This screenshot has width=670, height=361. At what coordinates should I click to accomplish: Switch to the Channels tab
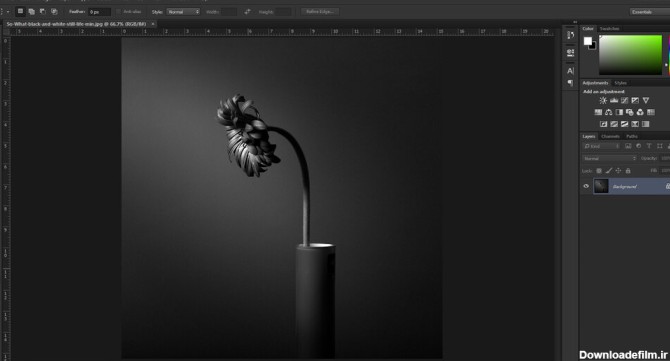tap(610, 136)
